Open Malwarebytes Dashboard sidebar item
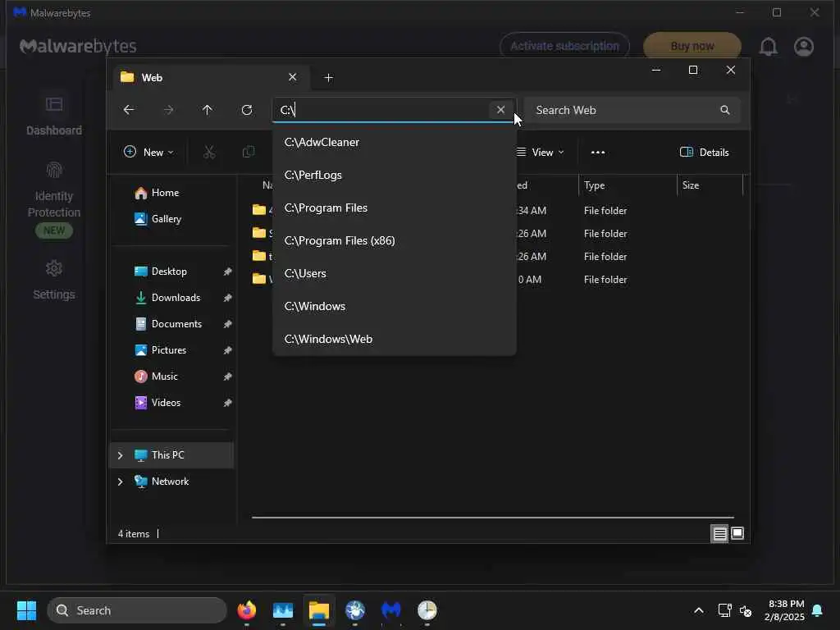The image size is (840, 630). click(54, 115)
